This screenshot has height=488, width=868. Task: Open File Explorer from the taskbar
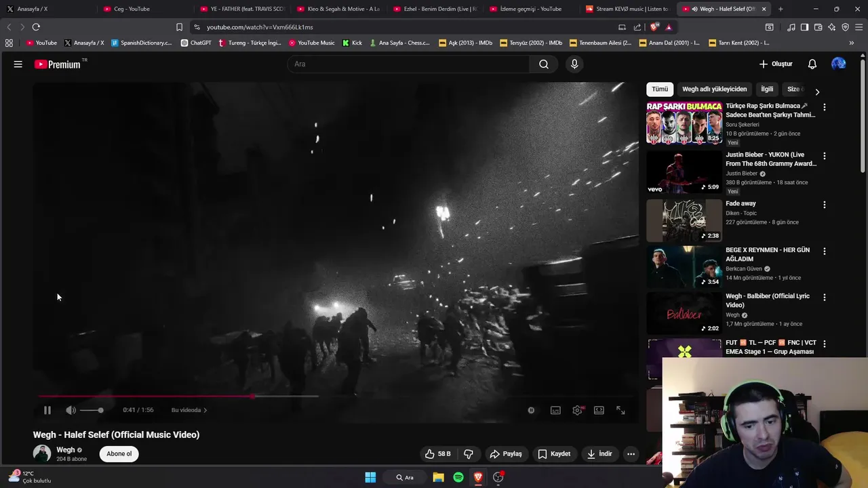(439, 477)
